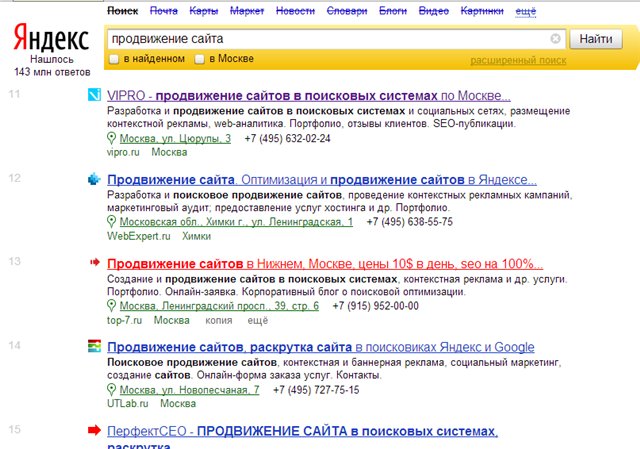Image resolution: width=640 pixels, height=449 pixels.
Task: Open the Блоги service tab
Action: click(x=393, y=11)
